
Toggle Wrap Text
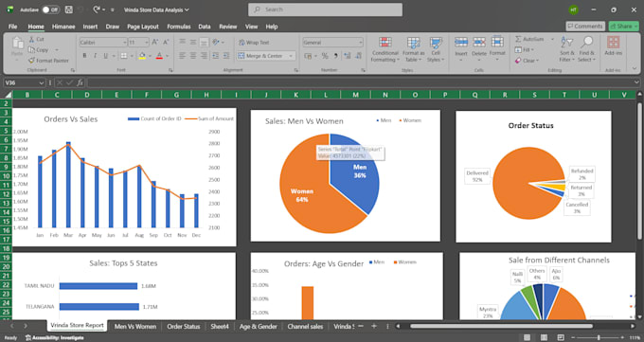tap(254, 43)
